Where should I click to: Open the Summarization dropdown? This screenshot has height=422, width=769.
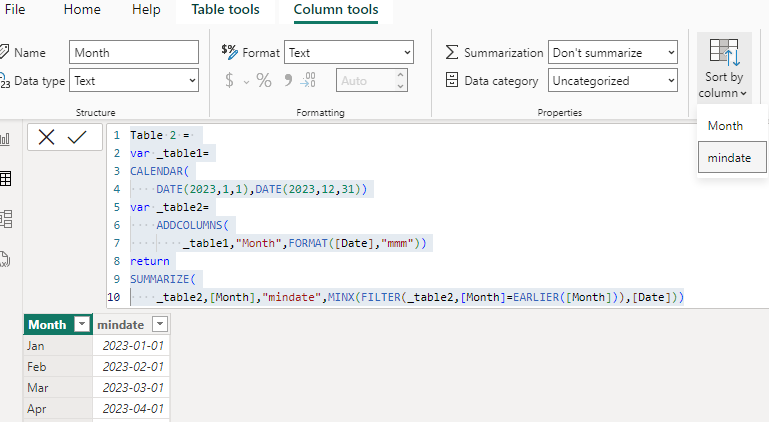[x=613, y=53]
